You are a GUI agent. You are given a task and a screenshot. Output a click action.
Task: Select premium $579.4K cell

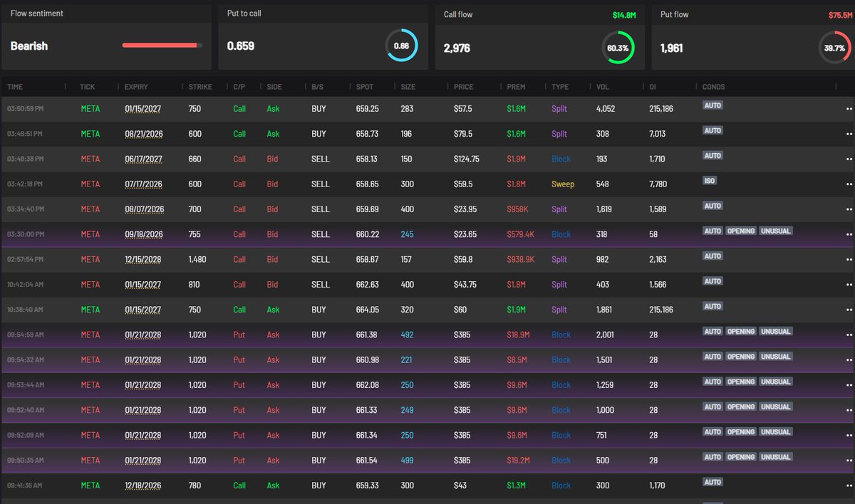pyautogui.click(x=521, y=234)
